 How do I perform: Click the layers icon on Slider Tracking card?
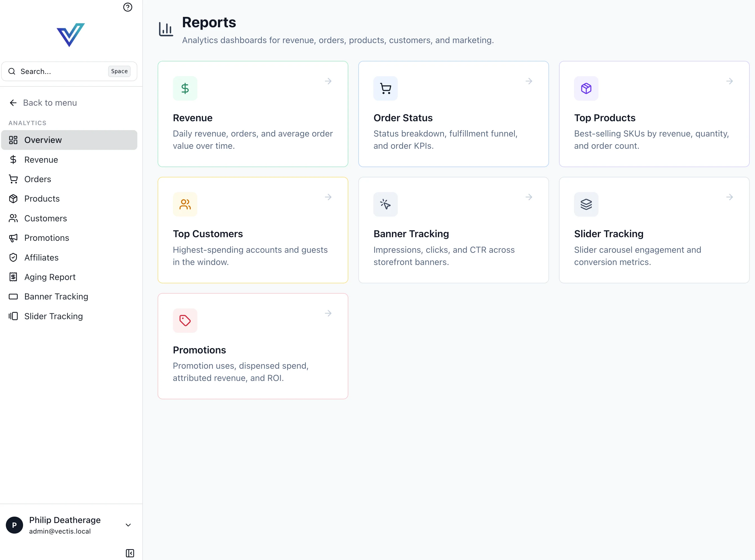click(x=586, y=204)
